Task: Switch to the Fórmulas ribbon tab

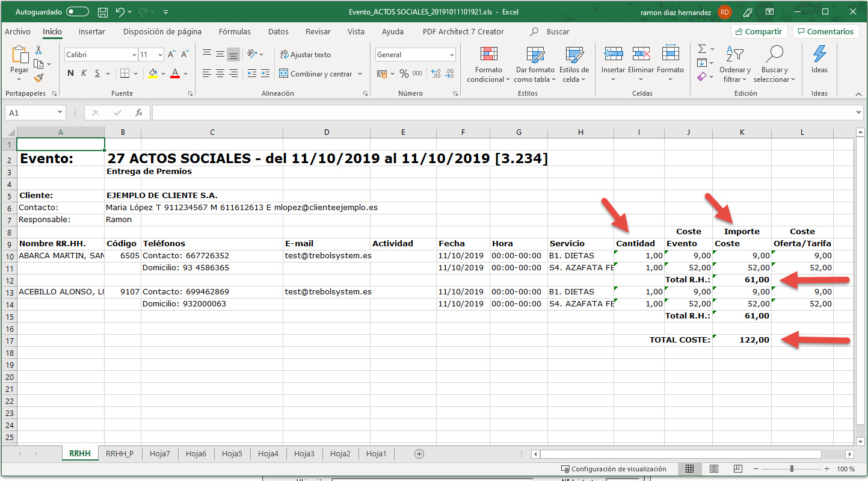Action: pyautogui.click(x=235, y=31)
